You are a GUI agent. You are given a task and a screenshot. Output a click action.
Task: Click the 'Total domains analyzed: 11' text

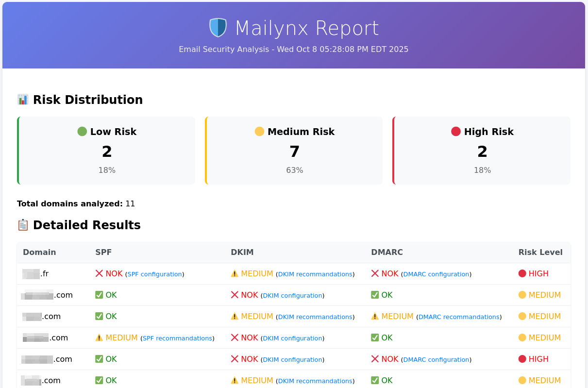tap(76, 203)
